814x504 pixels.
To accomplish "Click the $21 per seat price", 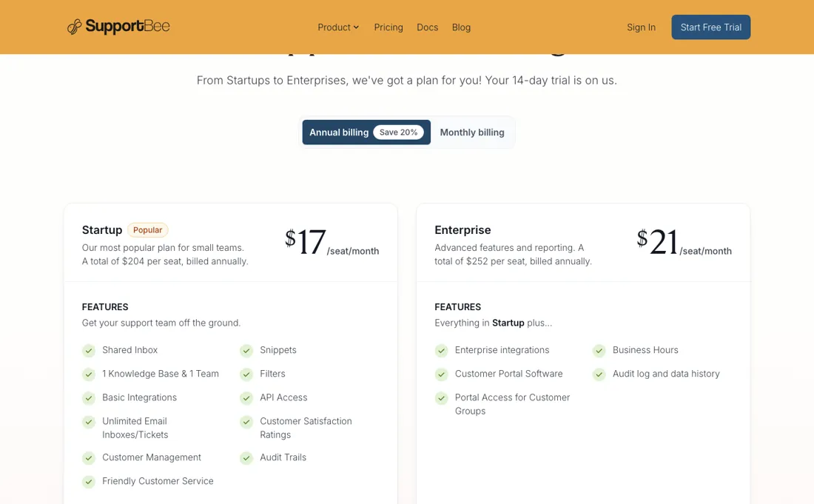I will pos(684,242).
